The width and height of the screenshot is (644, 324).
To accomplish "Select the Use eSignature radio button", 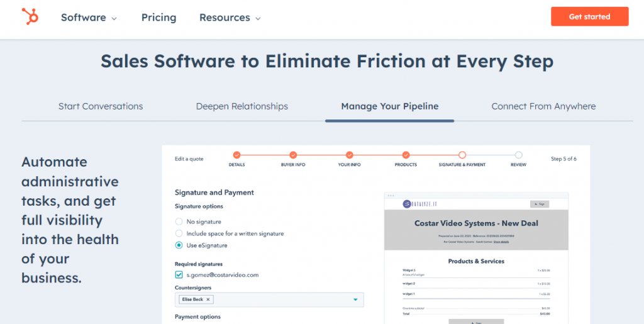I will pos(179,245).
